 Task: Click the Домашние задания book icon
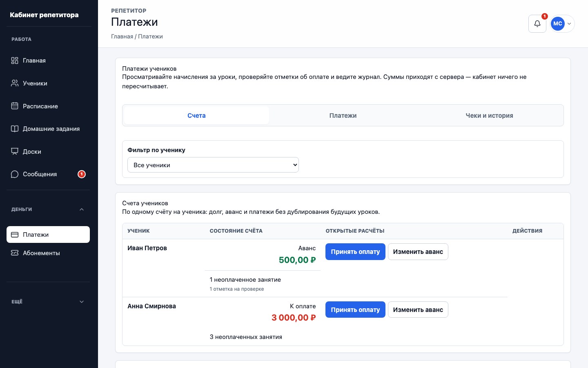tap(15, 129)
